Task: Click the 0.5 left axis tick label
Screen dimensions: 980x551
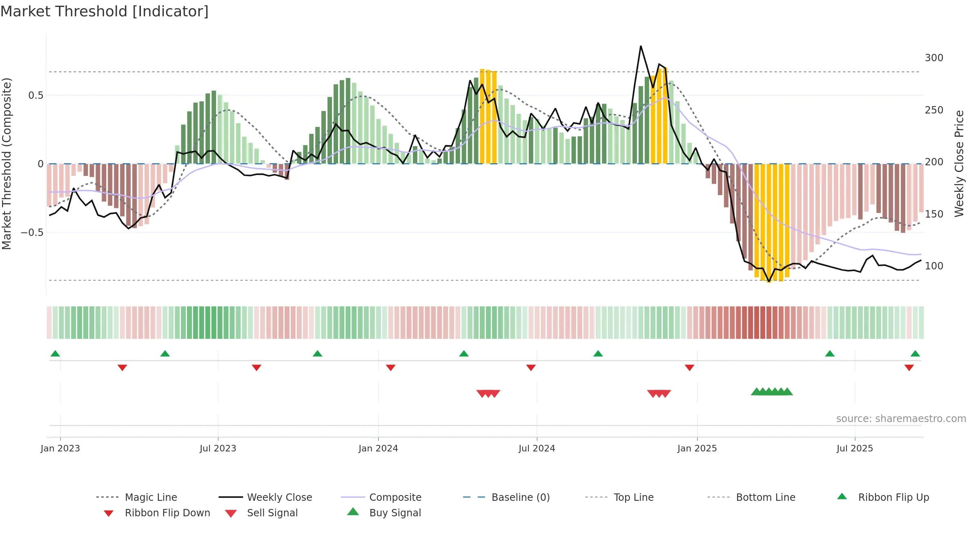Action: pyautogui.click(x=36, y=96)
